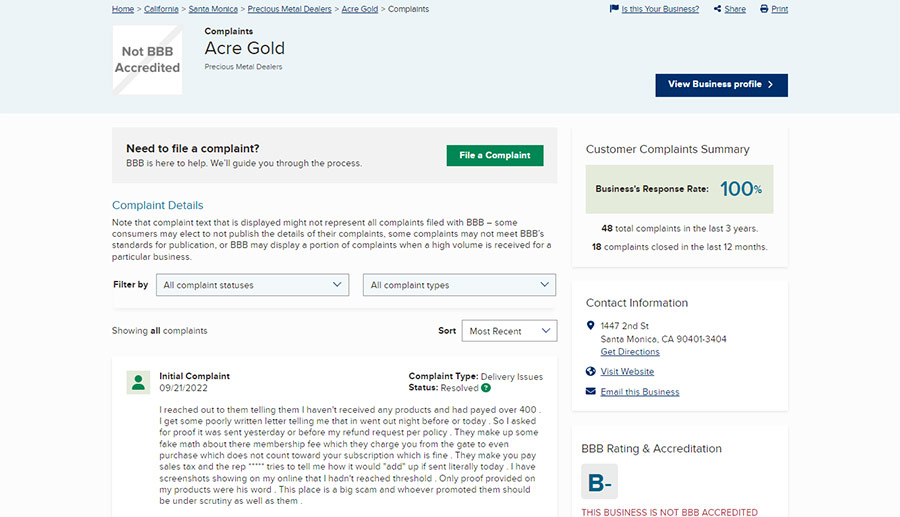Screen dimensions: 900x517
Task: Click the Print link
Action: 779,9
